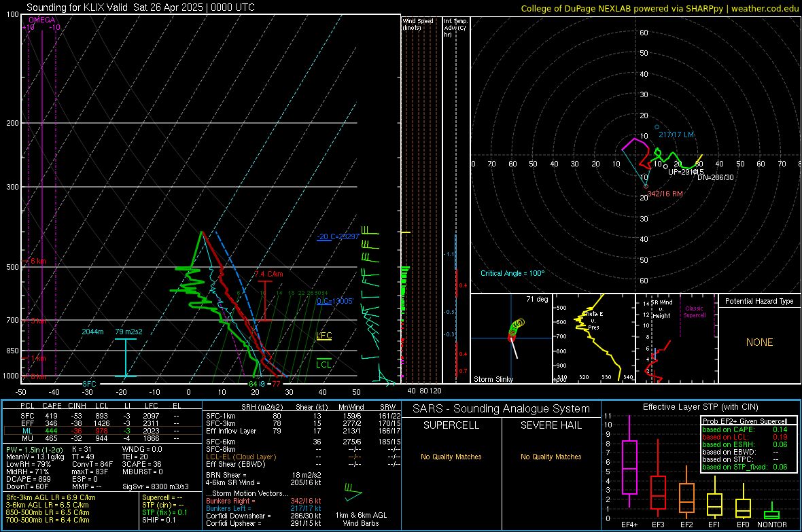
Task: Click the 'Wind Speed (knots)' panel header
Action: pyautogui.click(x=418, y=24)
